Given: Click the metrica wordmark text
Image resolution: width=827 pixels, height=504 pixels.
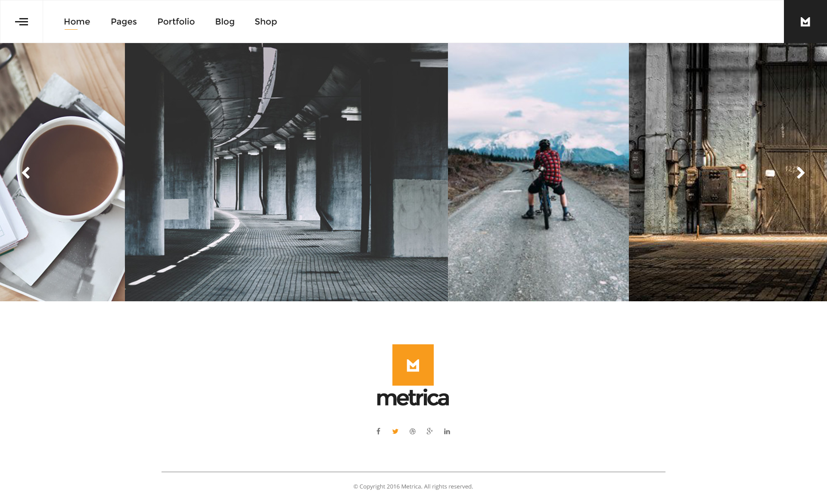Looking at the screenshot, I should click(413, 397).
